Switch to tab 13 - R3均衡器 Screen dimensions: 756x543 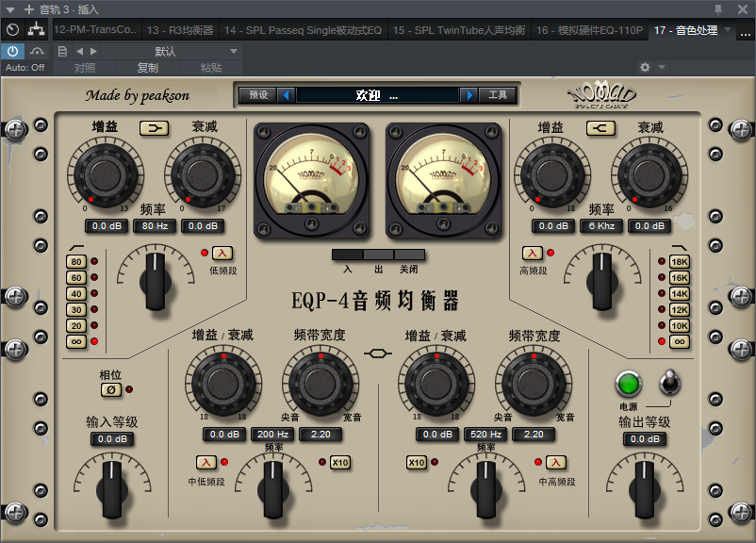click(x=180, y=30)
